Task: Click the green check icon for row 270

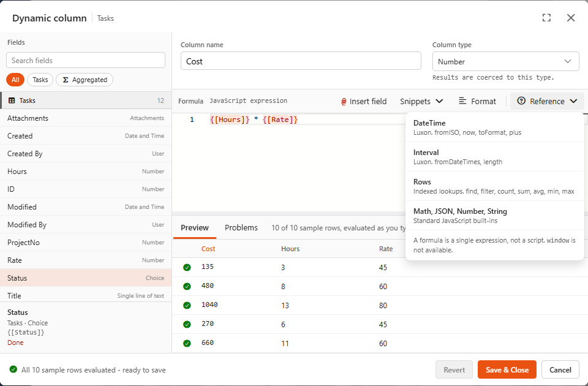Action: [187, 325]
